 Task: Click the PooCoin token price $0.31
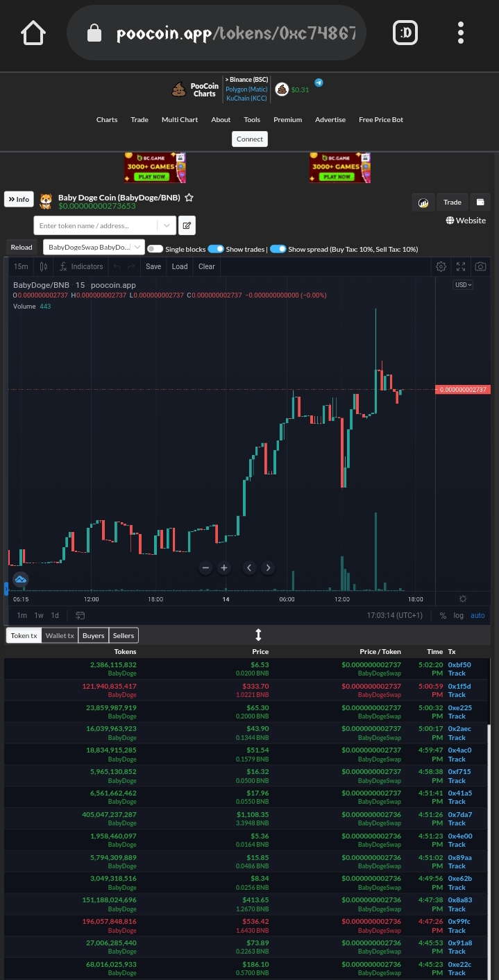(x=300, y=90)
